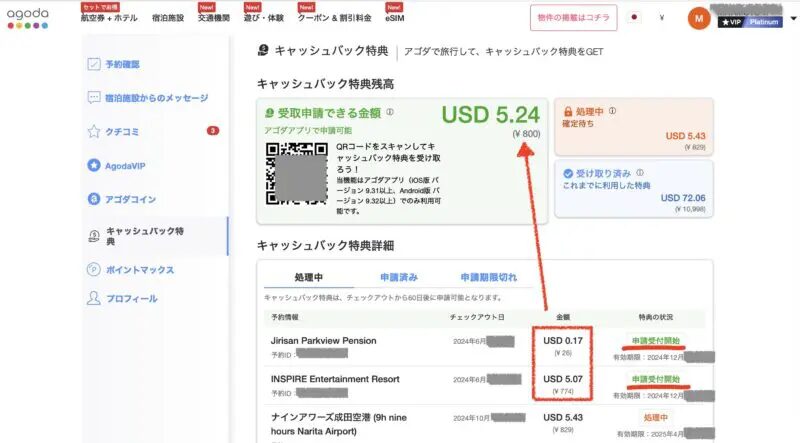The image size is (800, 443).
Task: Open AgodaVIP sidebar icon
Action: click(x=94, y=165)
